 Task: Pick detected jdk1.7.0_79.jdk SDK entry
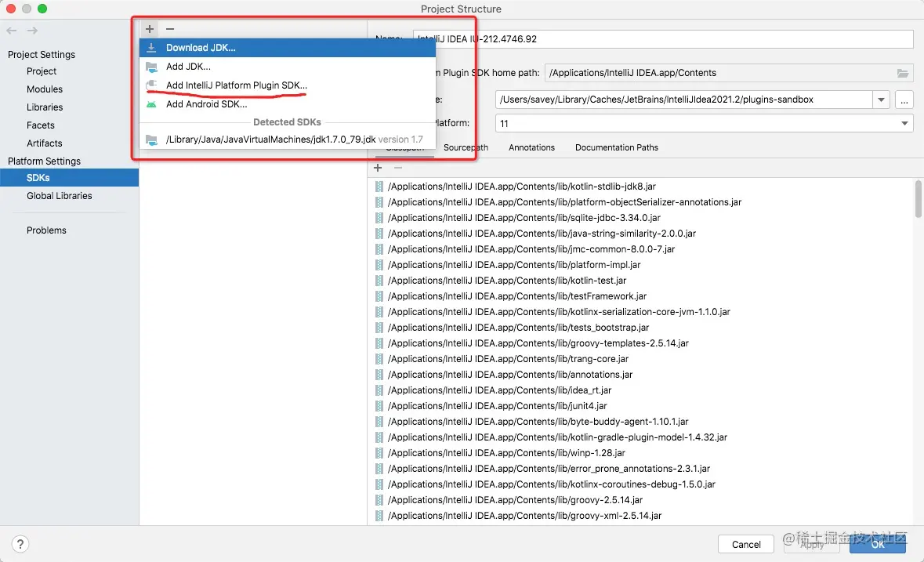pos(288,140)
